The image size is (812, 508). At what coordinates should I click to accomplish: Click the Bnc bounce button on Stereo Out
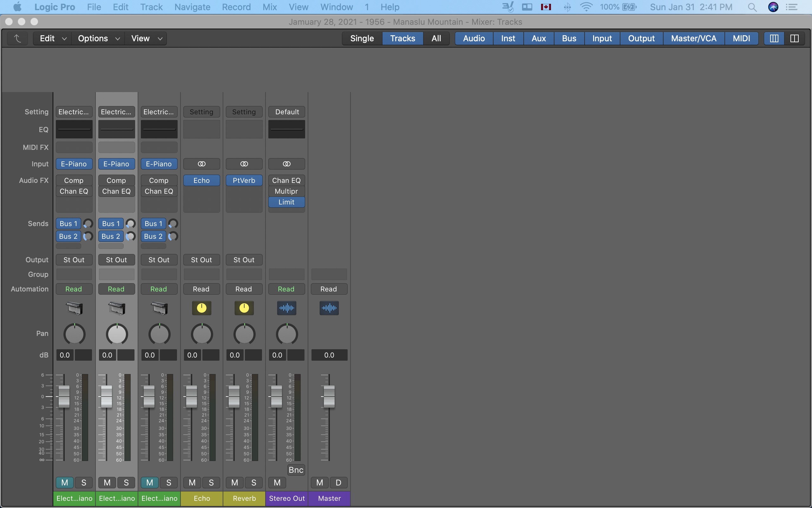click(x=296, y=470)
